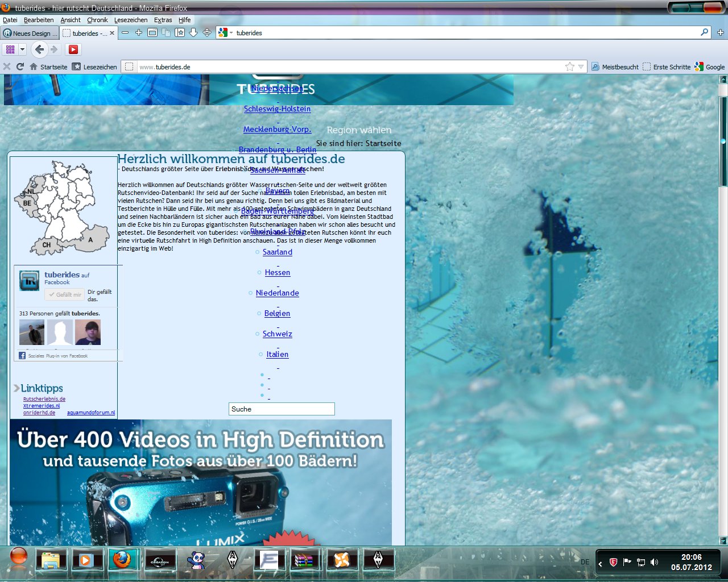Click the Startseite home icon

click(34, 66)
